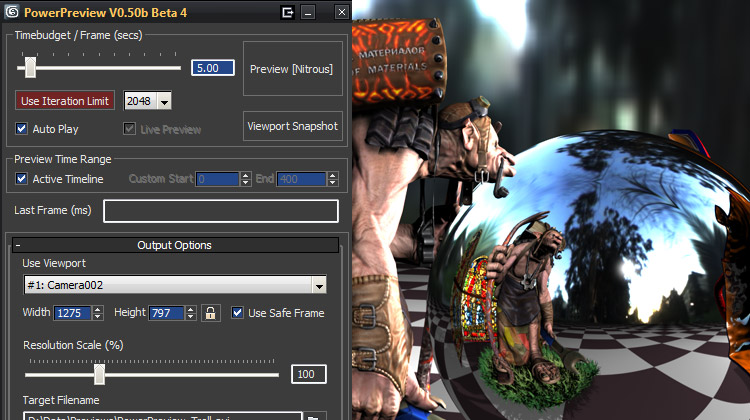
Task: Click the 3ds Max app icon in title bar
Action: coord(11,11)
